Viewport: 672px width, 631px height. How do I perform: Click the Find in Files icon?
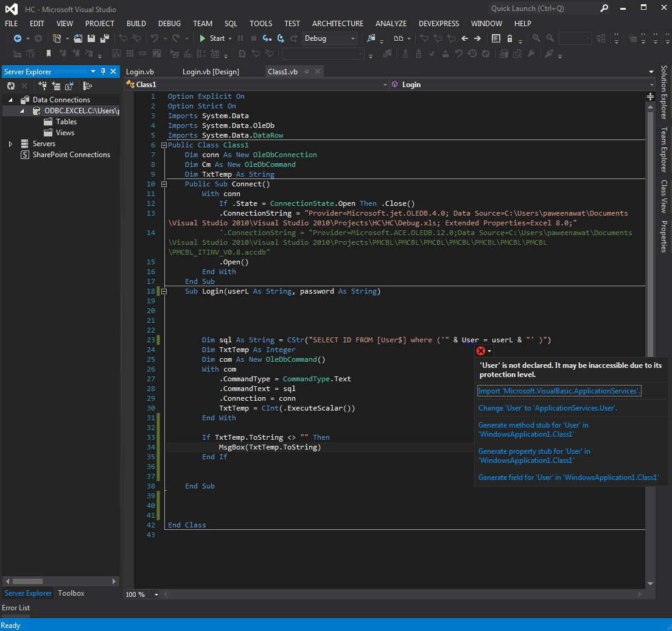pyautogui.click(x=371, y=38)
